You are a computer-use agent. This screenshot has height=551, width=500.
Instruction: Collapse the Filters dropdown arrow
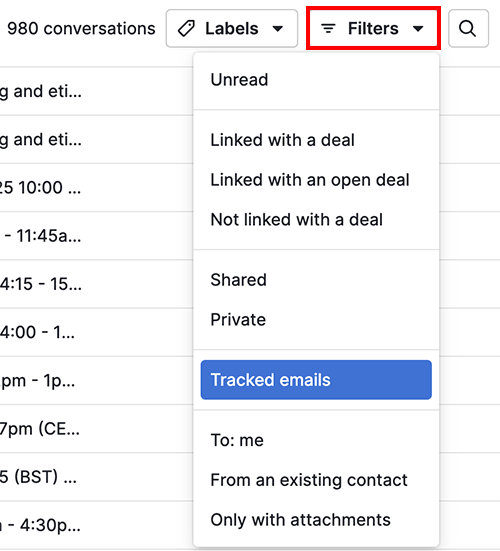click(x=418, y=29)
